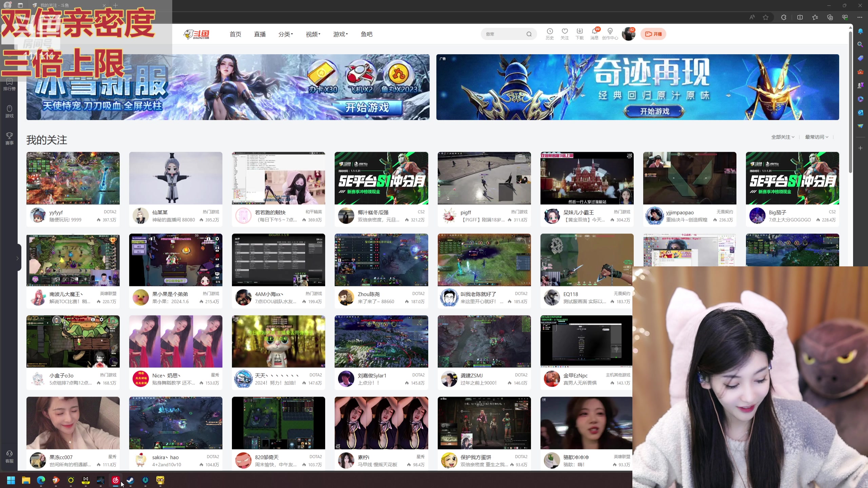This screenshot has height=488, width=868.
Task: Open 客服 at bottom of left sidebar
Action: coord(9,457)
